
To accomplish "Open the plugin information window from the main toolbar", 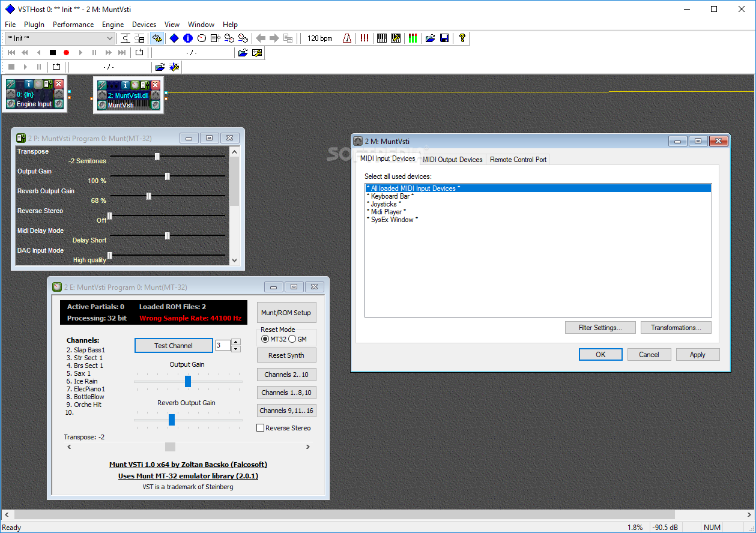I will (188, 38).
